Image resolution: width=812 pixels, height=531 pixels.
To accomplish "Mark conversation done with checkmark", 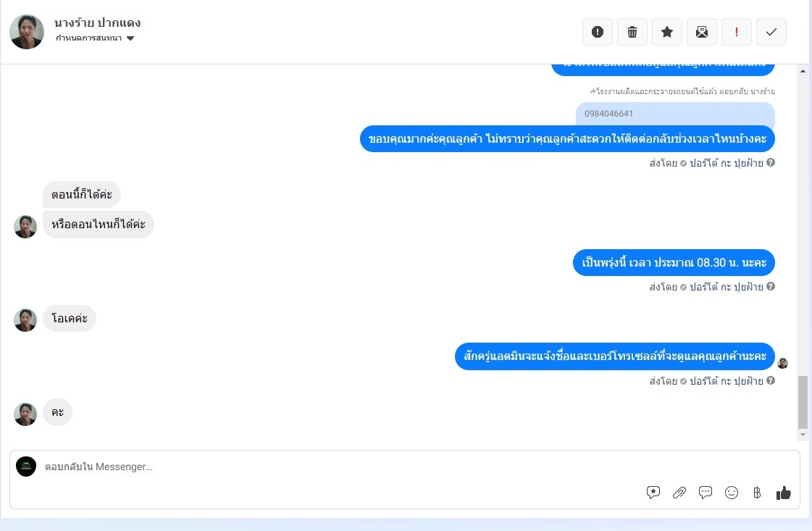I will tap(771, 32).
